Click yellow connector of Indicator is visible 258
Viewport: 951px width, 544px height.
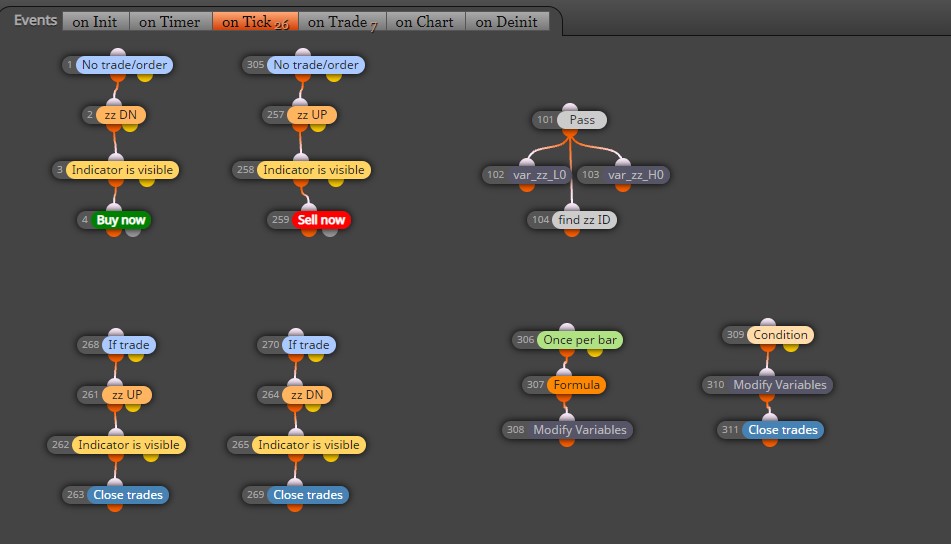point(337,181)
